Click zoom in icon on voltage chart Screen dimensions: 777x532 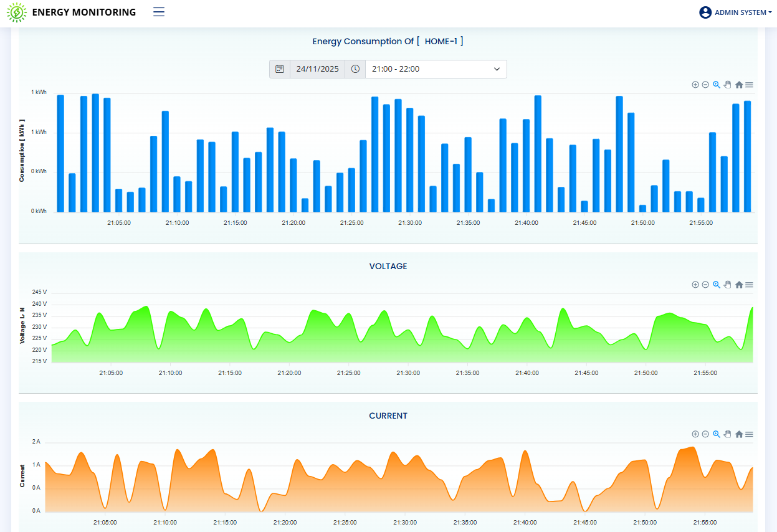pos(695,285)
